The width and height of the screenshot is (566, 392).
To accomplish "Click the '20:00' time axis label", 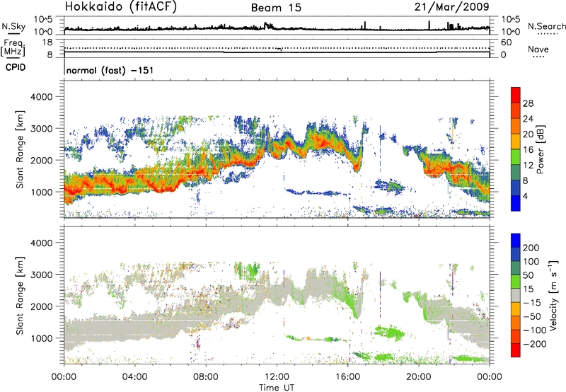I will [x=419, y=377].
